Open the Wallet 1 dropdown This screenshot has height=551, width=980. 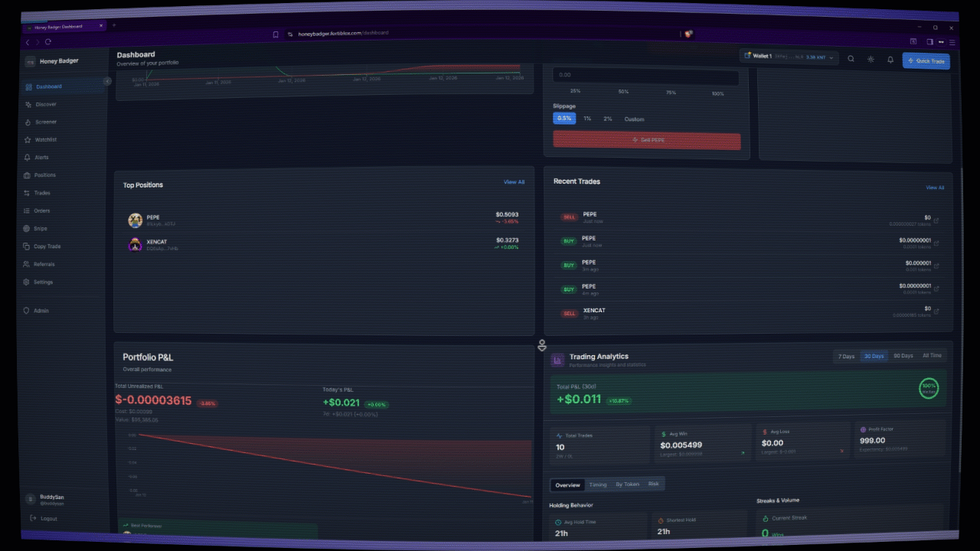point(789,55)
